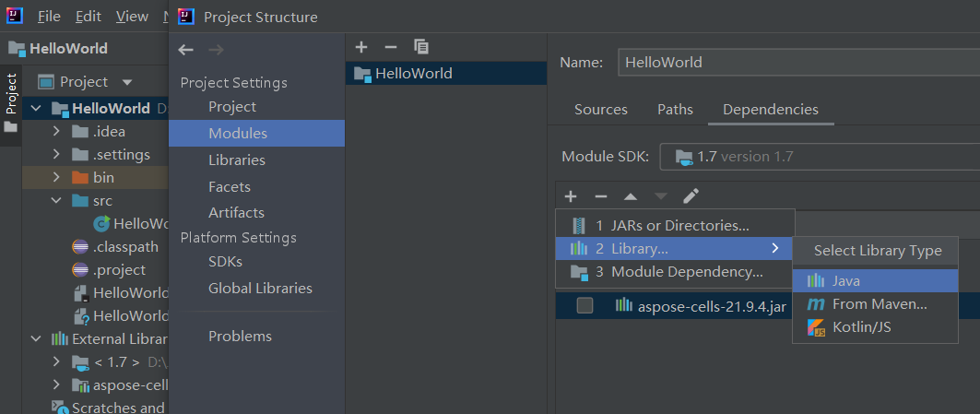The width and height of the screenshot is (980, 414).
Task: Open the Module SDK dropdown
Action: coord(820,157)
